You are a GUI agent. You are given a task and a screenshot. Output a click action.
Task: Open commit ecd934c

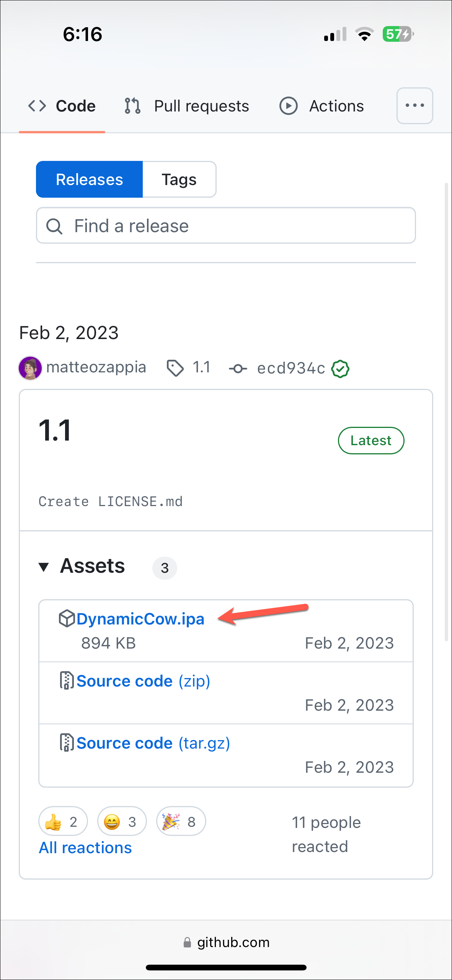[291, 368]
